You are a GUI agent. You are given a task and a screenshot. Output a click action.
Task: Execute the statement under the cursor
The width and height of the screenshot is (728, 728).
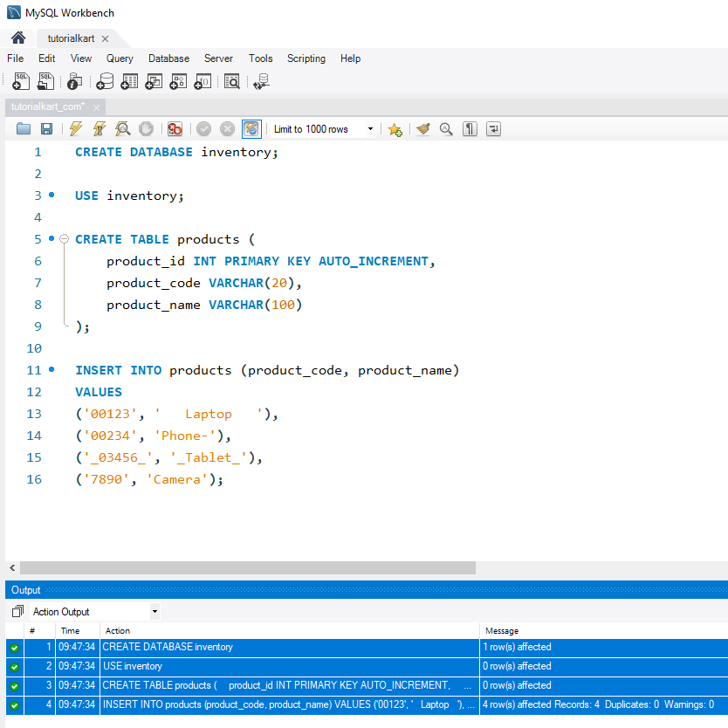99,128
